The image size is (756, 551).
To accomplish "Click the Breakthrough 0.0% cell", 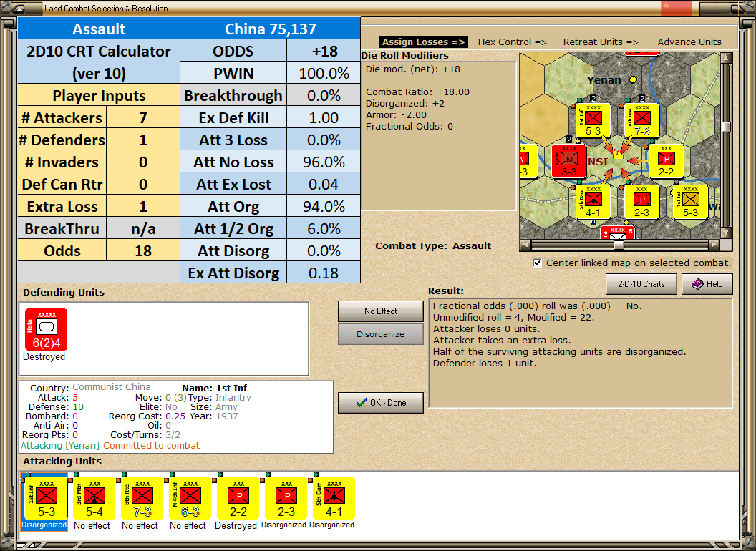I will (324, 95).
